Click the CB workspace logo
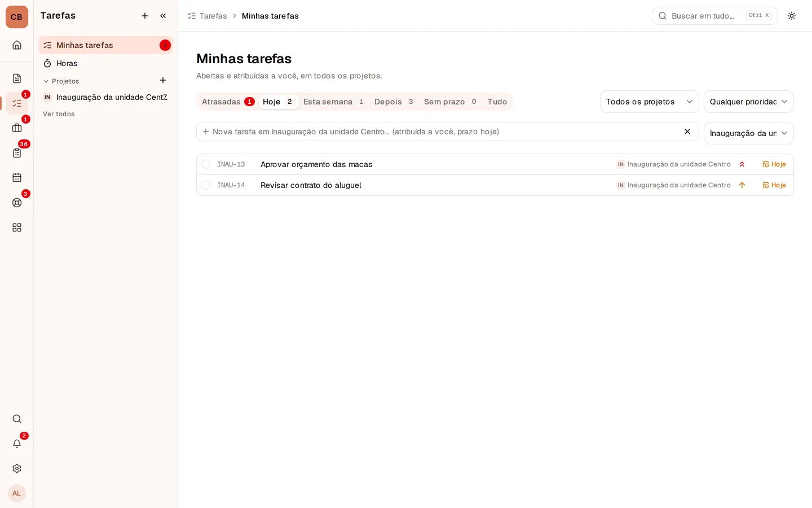The width and height of the screenshot is (812, 508). coord(17,17)
